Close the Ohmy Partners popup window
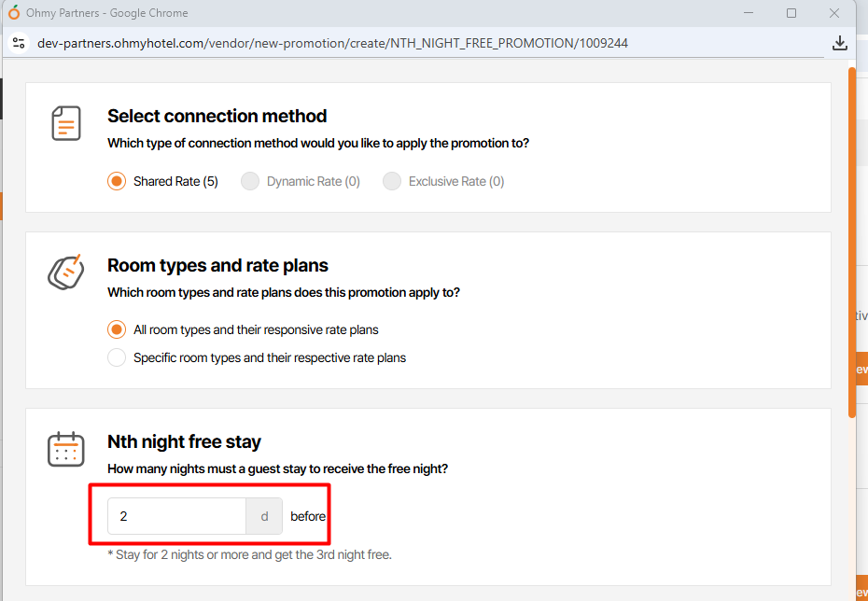Viewport: 868px width, 601px height. (834, 13)
